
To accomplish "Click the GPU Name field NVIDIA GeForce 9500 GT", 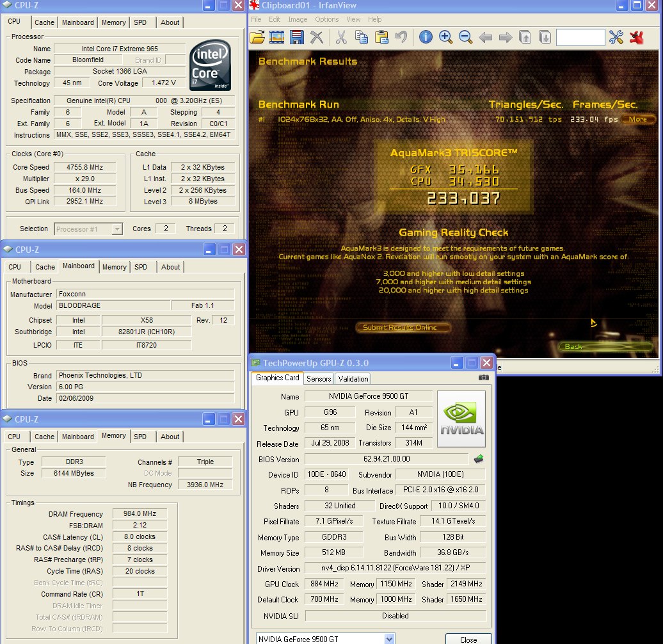I will (x=368, y=396).
